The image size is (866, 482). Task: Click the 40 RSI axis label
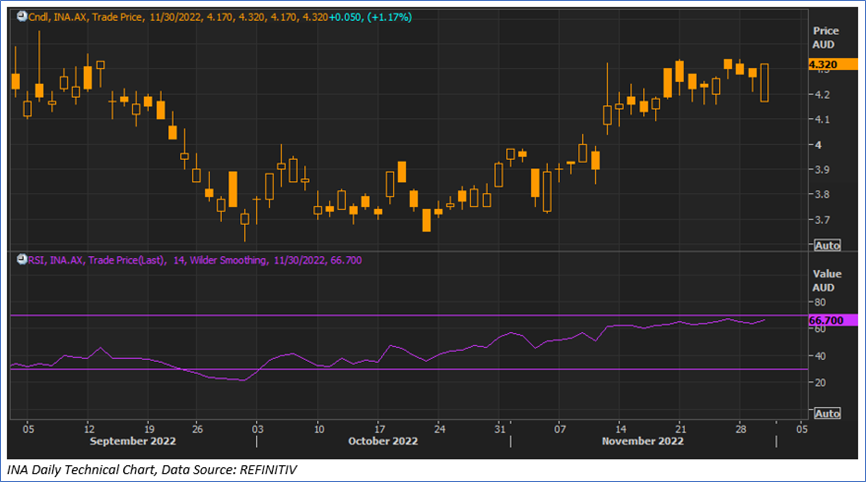(x=820, y=356)
